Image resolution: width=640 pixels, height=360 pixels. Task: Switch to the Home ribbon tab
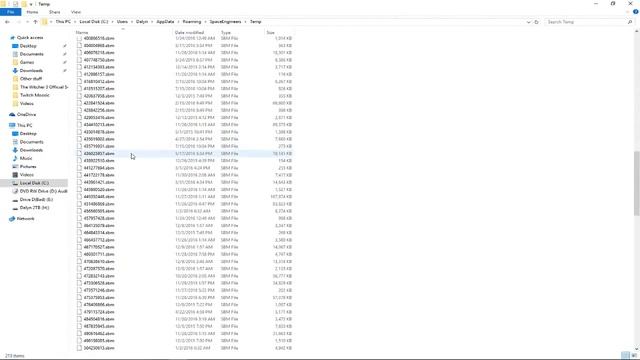point(32,12)
